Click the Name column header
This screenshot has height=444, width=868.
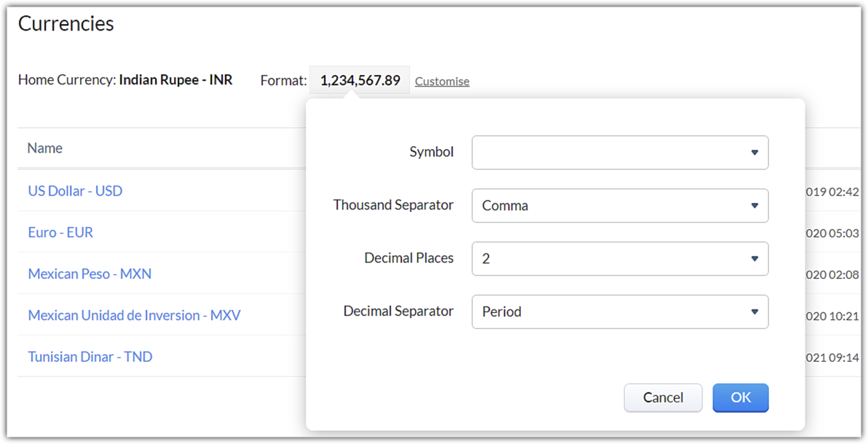click(44, 148)
